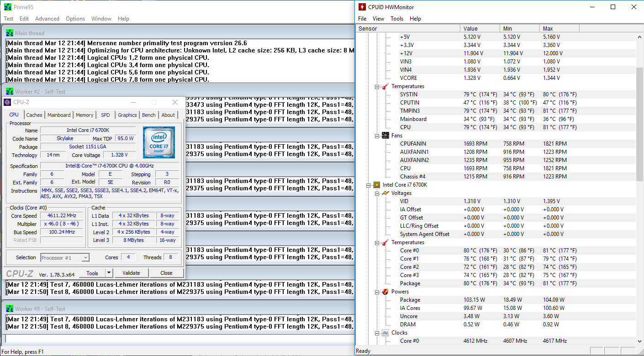Click the Close button in CPU-Z
The image size is (644, 356).
(x=166, y=273)
